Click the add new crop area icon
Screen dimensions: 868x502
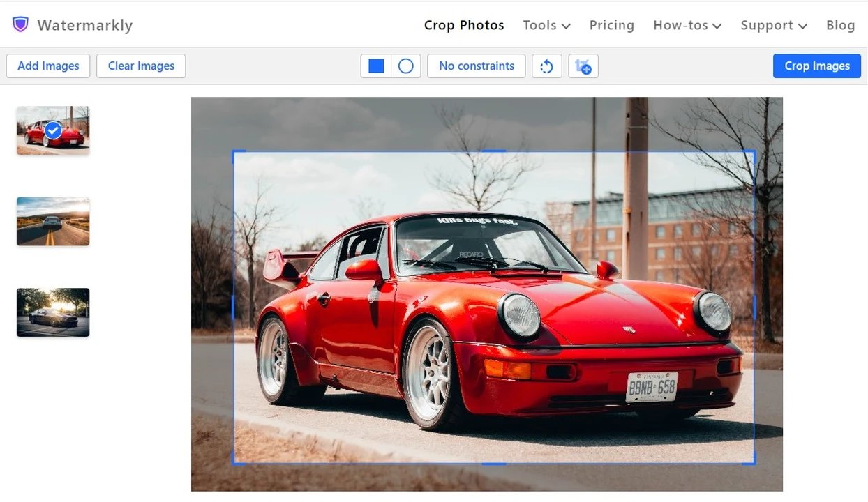[x=583, y=66]
